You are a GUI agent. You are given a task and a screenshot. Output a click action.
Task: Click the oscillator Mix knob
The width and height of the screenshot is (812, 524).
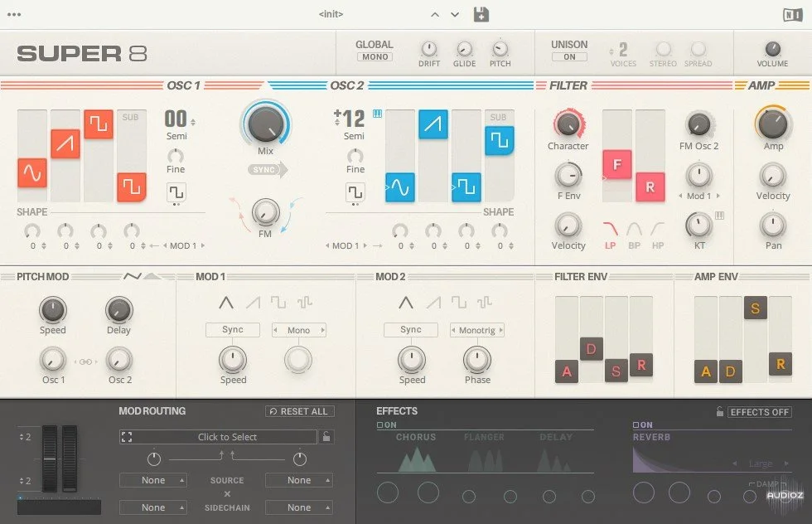point(266,124)
